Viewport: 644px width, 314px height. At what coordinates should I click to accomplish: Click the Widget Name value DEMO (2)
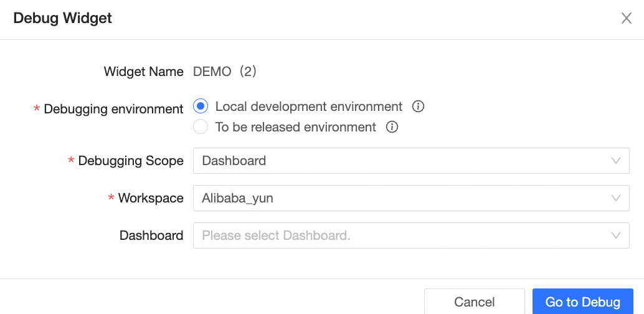pos(225,72)
